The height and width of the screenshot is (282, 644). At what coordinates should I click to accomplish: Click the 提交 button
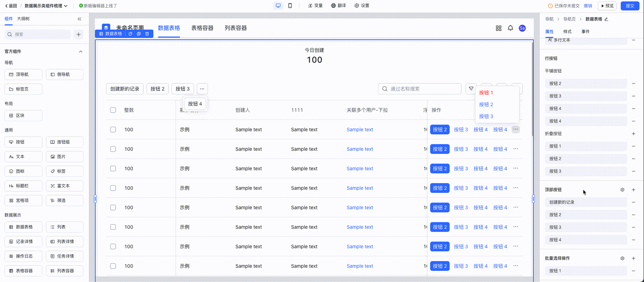click(x=630, y=6)
